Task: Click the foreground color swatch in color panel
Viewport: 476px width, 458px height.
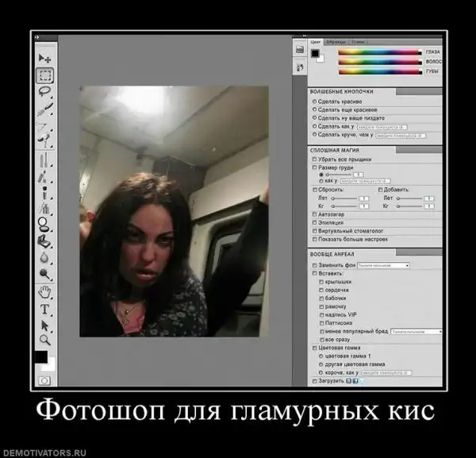Action: point(315,53)
